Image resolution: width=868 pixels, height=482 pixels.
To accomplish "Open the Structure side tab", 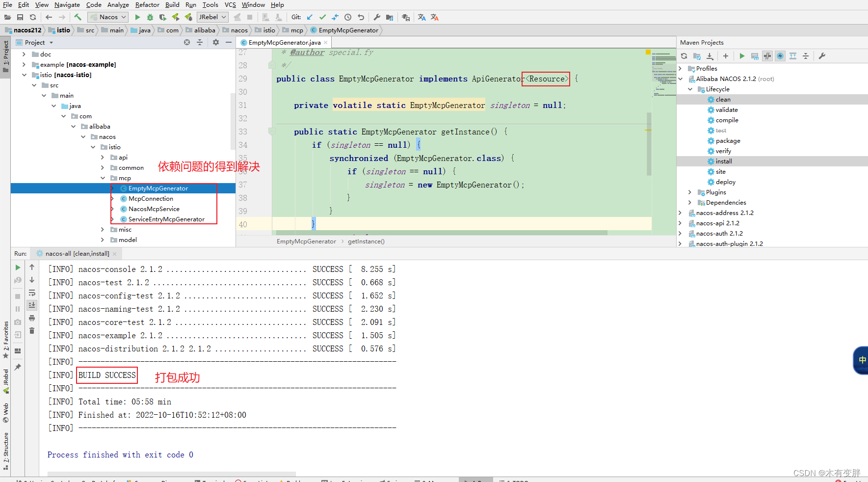I will (x=6, y=451).
